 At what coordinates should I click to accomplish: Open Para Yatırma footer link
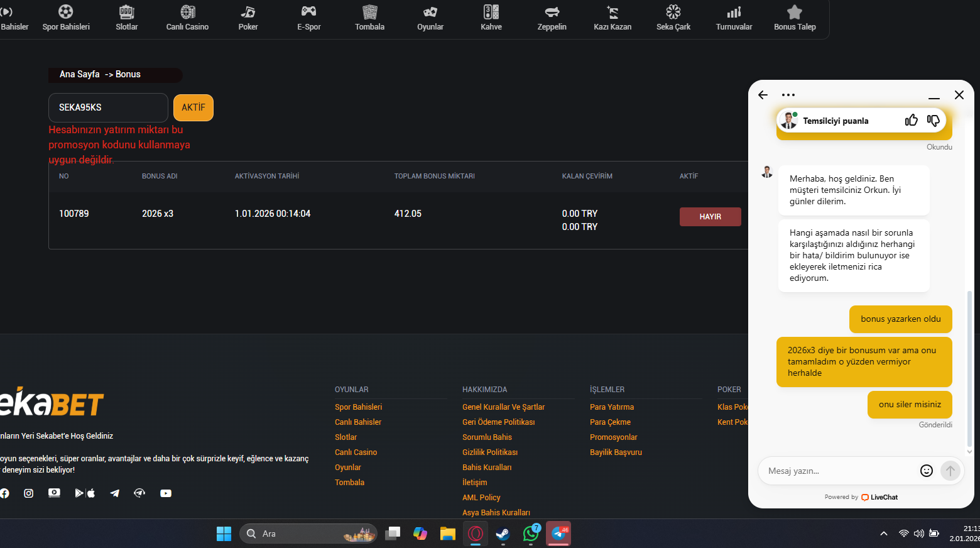coord(612,407)
